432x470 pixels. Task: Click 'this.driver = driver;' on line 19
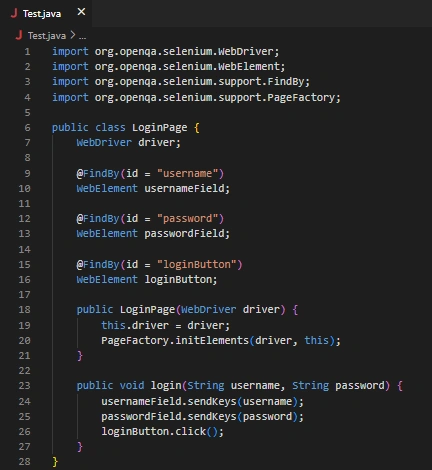point(166,325)
